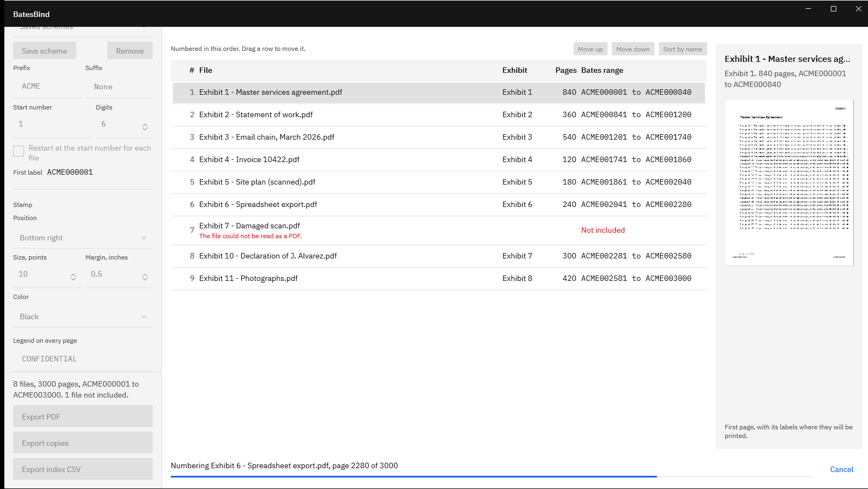Adjust the Size, points stepper
This screenshot has height=489, width=868.
pyautogui.click(x=73, y=277)
